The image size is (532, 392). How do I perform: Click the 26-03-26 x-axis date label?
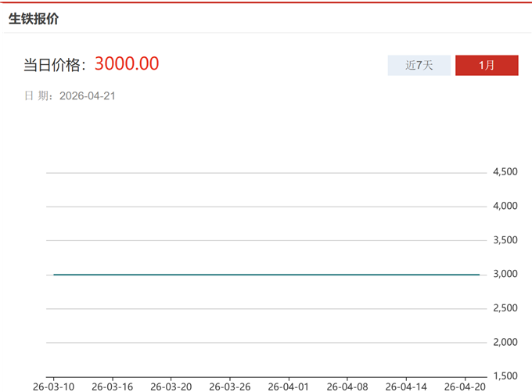[x=230, y=386]
